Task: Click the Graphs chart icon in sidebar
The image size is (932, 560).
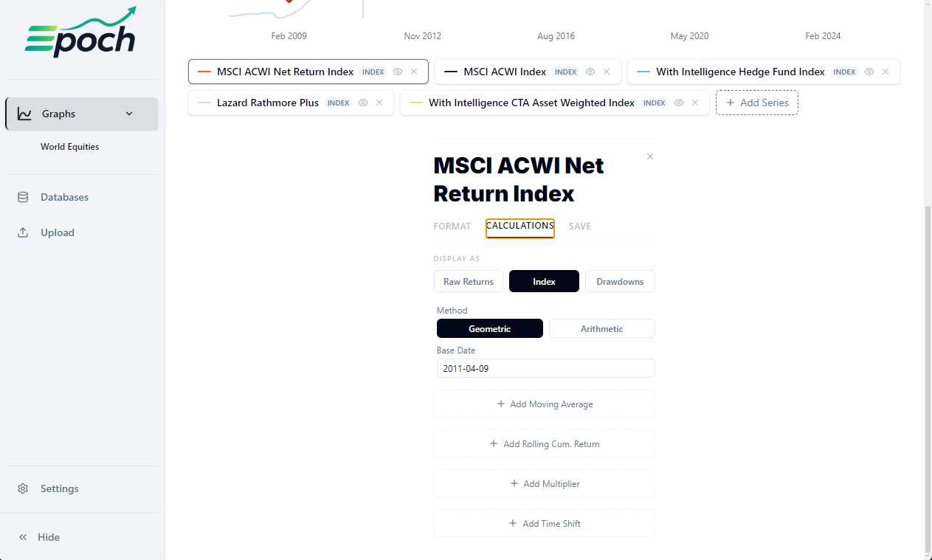Action: (24, 114)
